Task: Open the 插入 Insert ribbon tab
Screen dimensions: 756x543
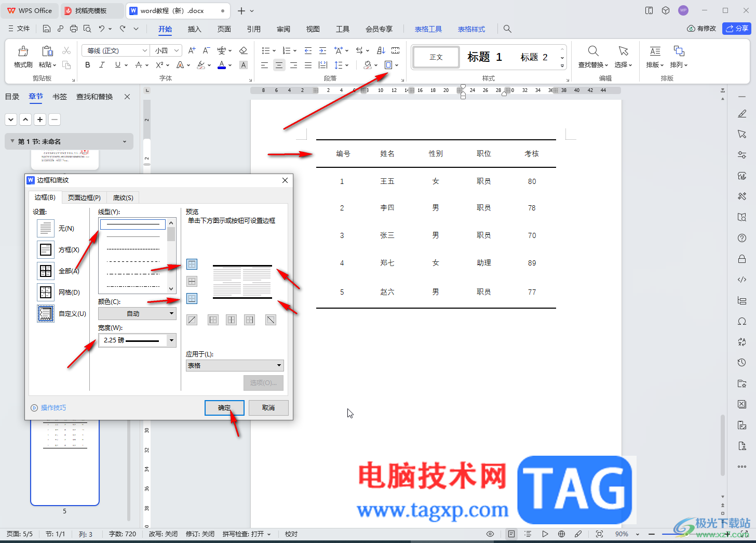Action: pos(195,29)
